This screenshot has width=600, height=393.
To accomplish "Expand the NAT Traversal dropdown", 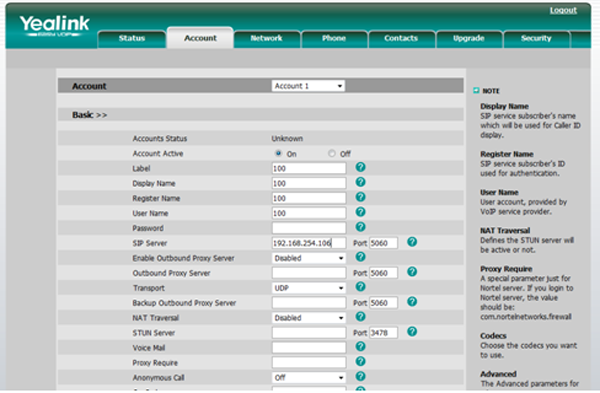I will [x=309, y=318].
